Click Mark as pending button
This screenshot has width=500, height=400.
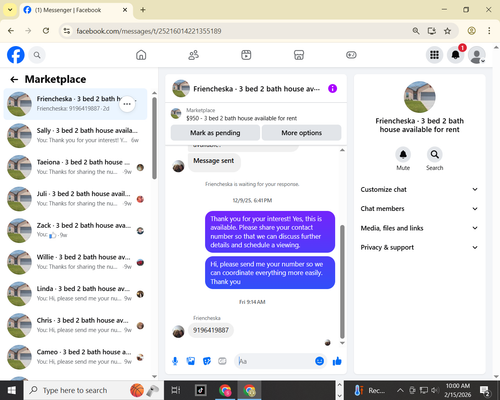click(x=215, y=133)
